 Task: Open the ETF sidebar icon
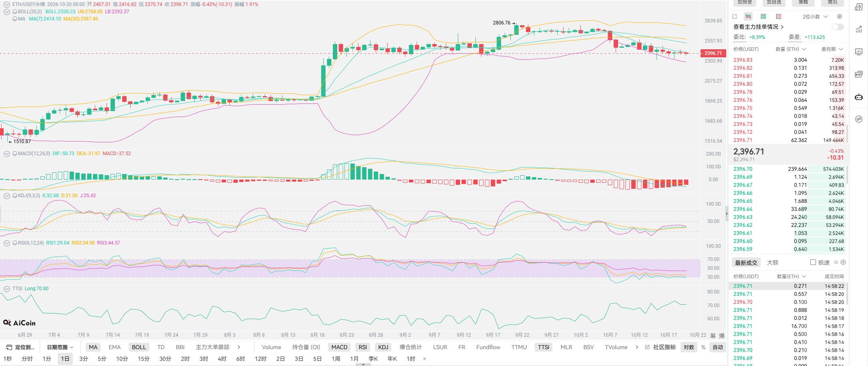coord(859,74)
